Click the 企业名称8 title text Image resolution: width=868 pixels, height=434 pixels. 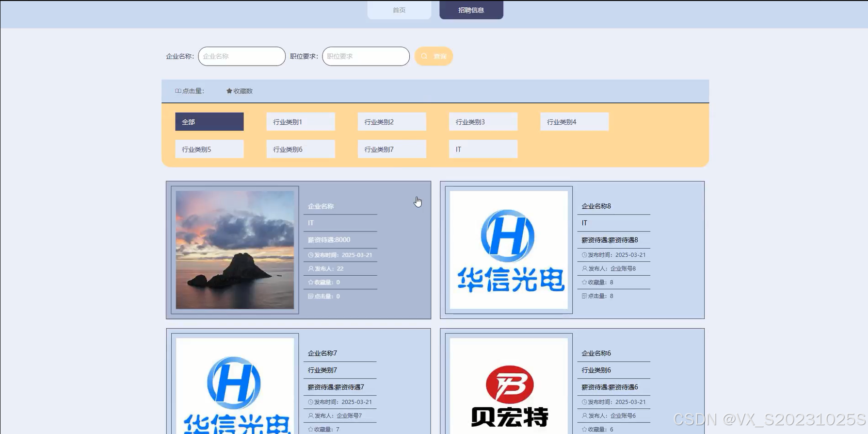[x=596, y=206]
